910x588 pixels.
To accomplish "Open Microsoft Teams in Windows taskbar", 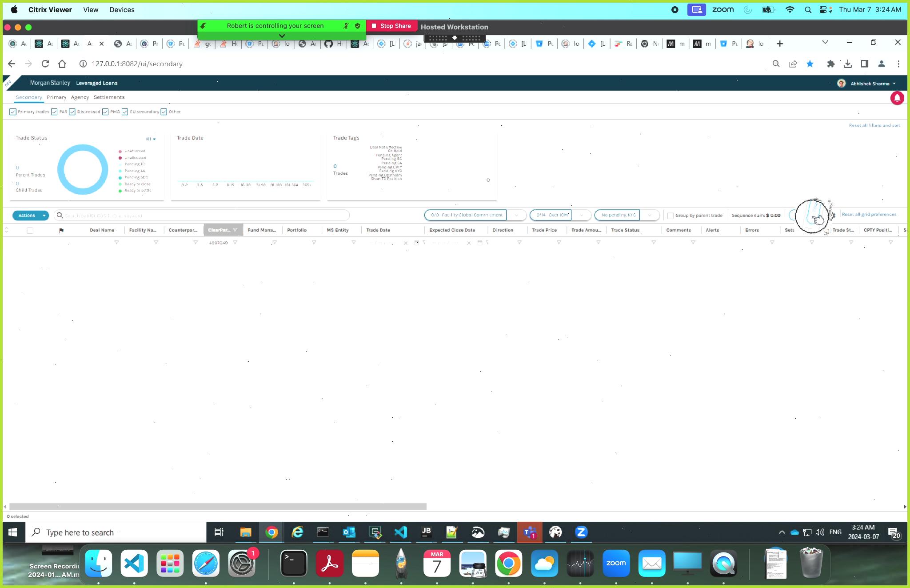I will (530, 532).
